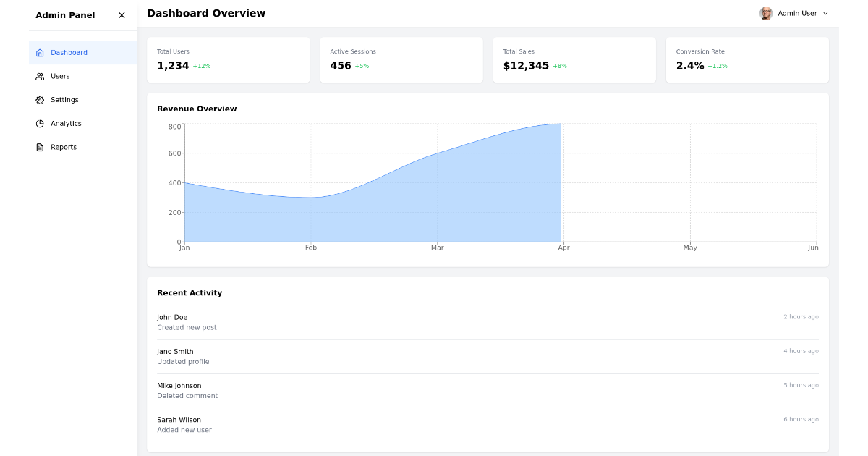The image size is (868, 456).
Task: Click the Total Sales card
Action: coord(574,60)
